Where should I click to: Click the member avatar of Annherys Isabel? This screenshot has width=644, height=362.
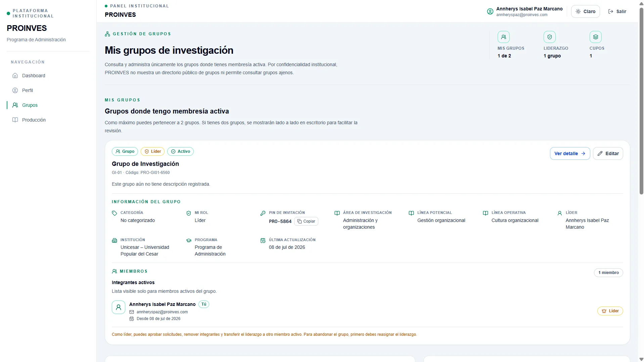[119, 307]
